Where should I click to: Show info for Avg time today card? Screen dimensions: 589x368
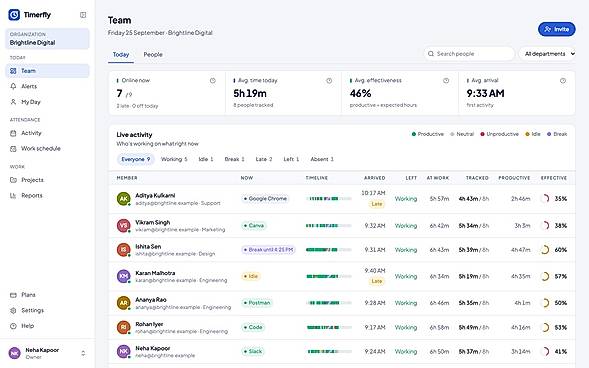tap(329, 80)
